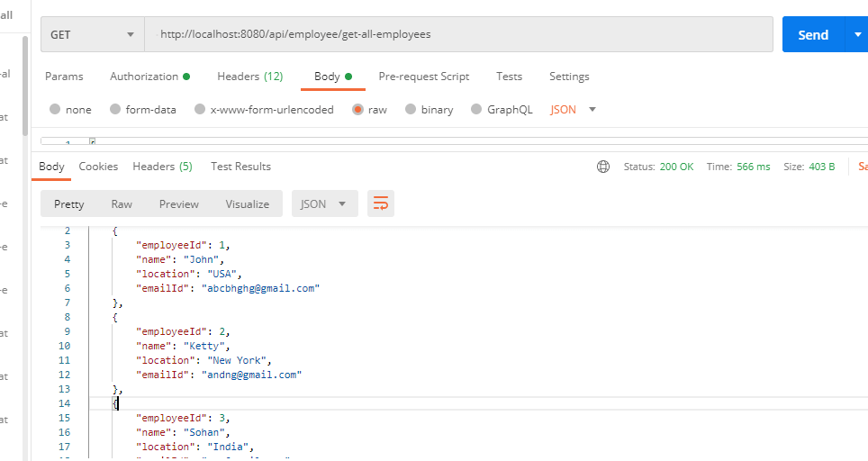The image size is (868, 461).
Task: Click the Send button
Action: tap(813, 34)
